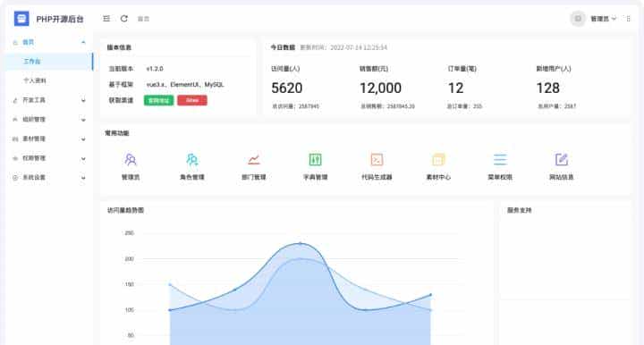Image resolution: width=644 pixels, height=345 pixels.
Task: Expand the 素材管理 chevron
Action: (83, 139)
